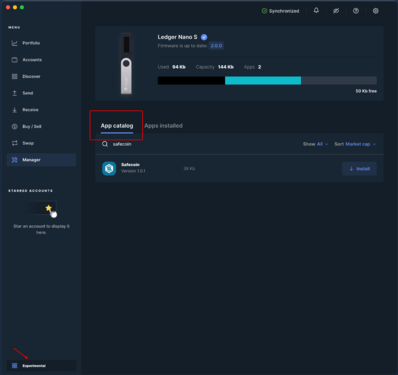Open the Sort Market cap dropdown
Viewport: 398px width, 375px height.
pos(355,144)
